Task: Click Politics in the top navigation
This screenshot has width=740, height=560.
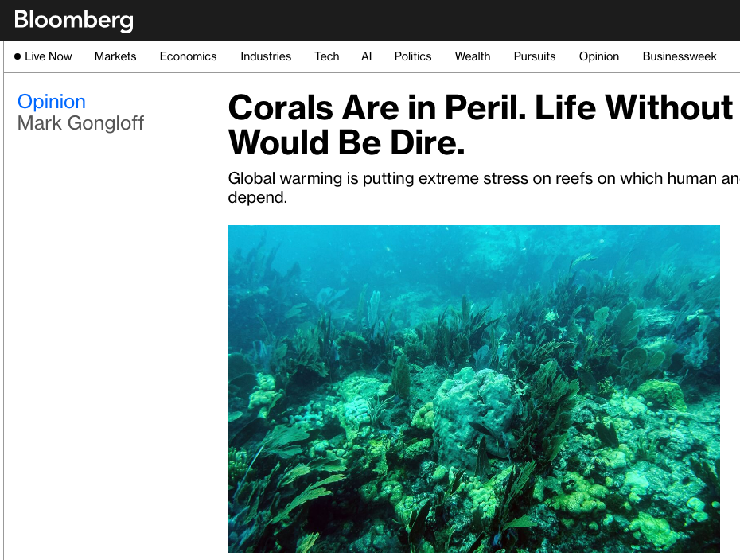Action: click(413, 56)
